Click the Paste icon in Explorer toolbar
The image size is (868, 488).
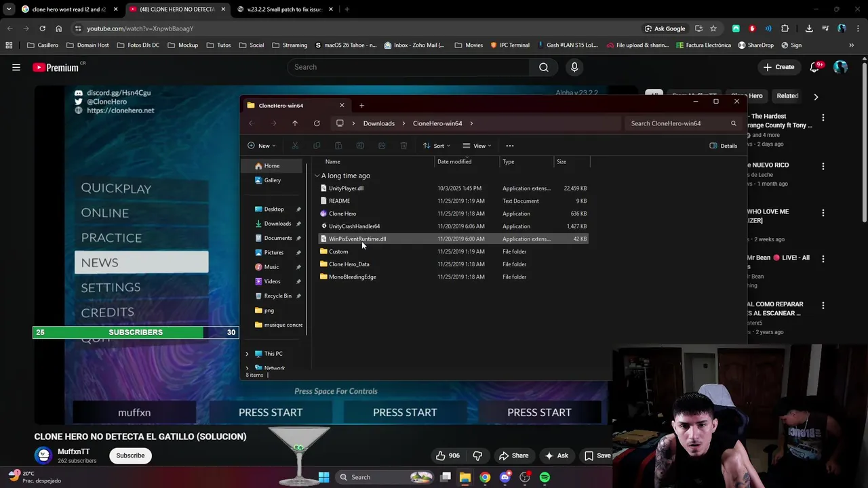coord(338,146)
